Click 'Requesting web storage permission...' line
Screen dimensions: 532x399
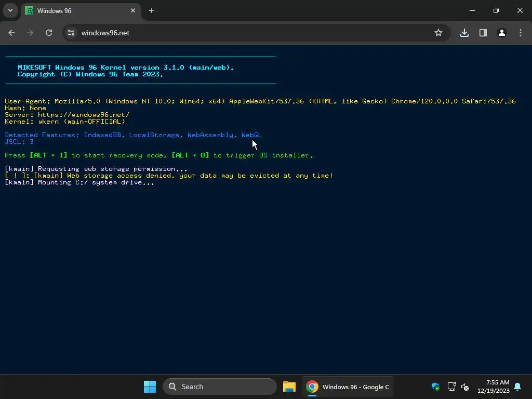click(96, 169)
